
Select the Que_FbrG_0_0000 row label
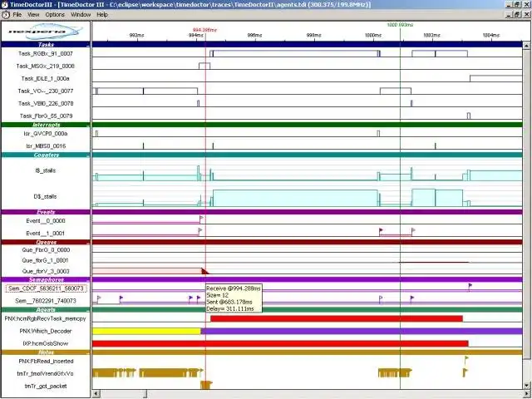[46, 250]
